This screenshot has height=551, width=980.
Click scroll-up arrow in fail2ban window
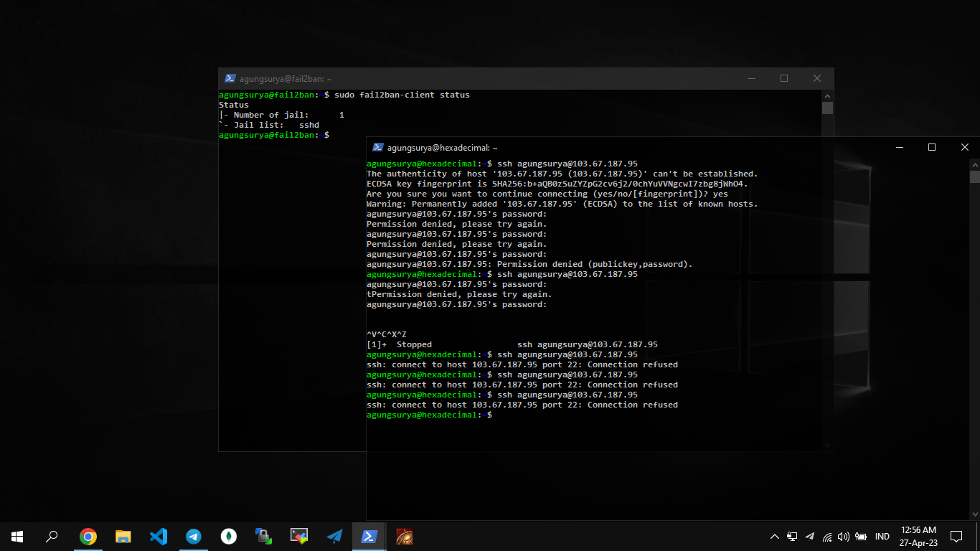click(827, 95)
